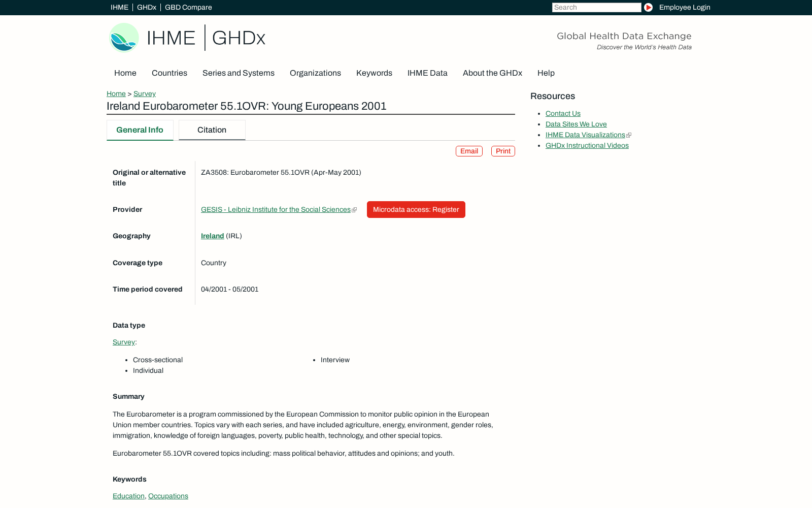The image size is (812, 508).
Task: Open the GHDx link in the top bar
Action: click(147, 7)
